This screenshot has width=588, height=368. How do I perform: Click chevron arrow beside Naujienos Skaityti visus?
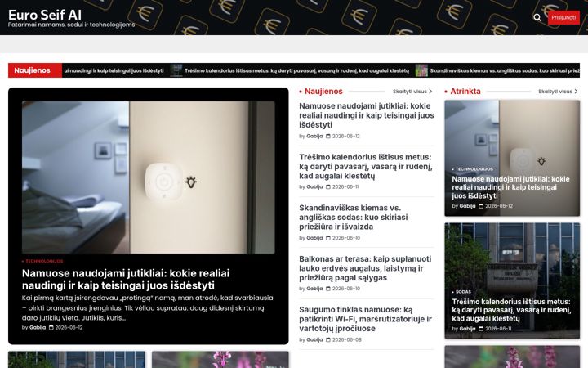click(430, 92)
